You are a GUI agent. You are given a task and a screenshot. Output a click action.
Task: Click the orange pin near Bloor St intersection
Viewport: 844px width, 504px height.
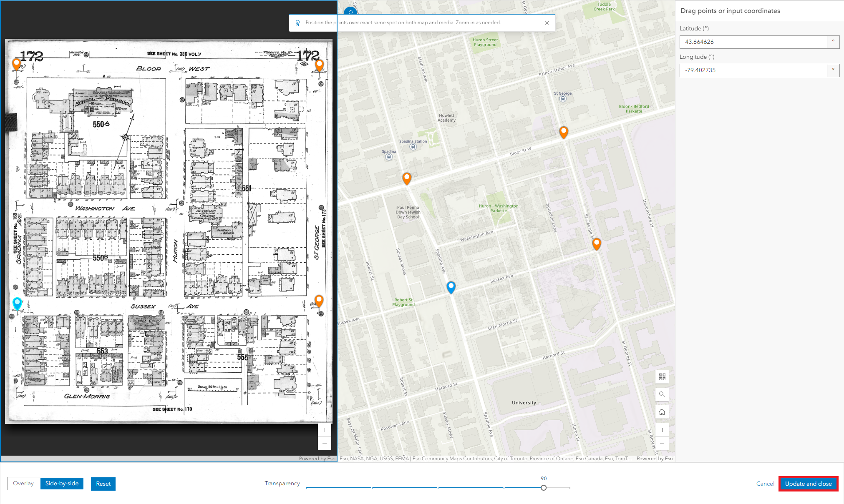coord(563,131)
